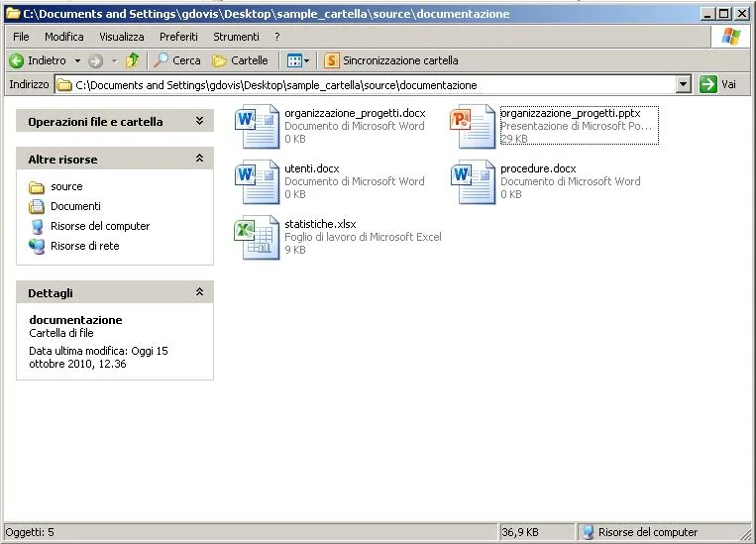756x544 pixels.
Task: Open Cerca search magnifier icon
Action: point(161,60)
